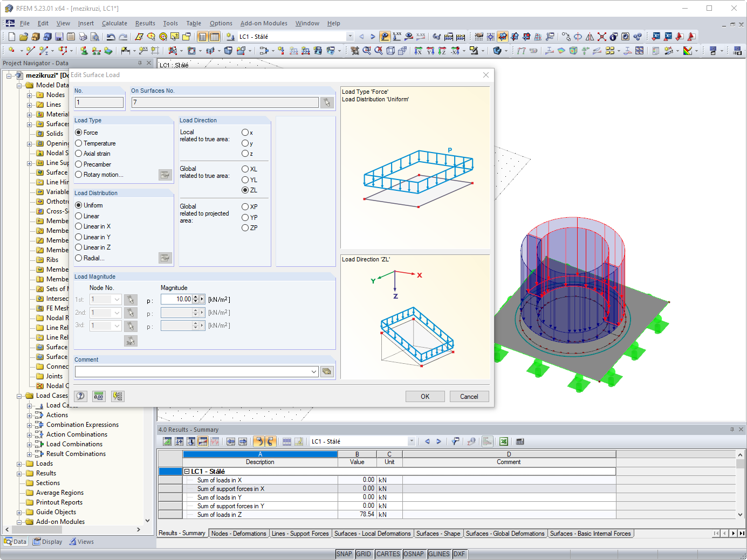Select surfaces using the pick icon beside Surfaces No.
The width and height of the screenshot is (747, 560).
pos(327,102)
